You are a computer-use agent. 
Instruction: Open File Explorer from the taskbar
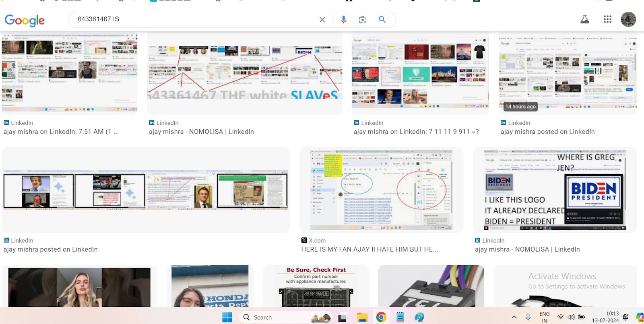[x=362, y=317]
